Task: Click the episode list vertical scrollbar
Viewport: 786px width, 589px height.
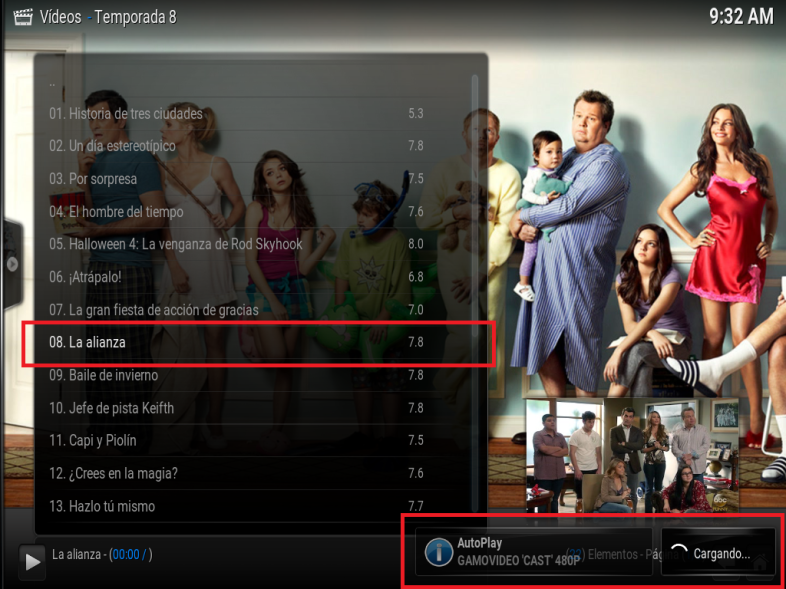Action: click(474, 293)
